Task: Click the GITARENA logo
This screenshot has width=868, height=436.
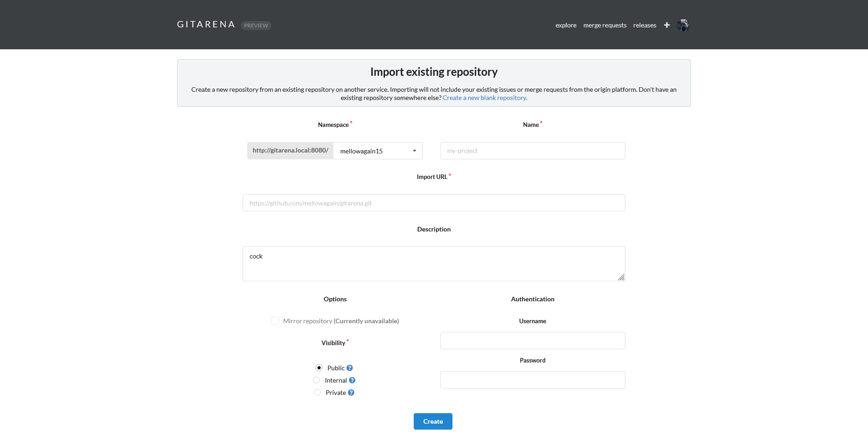Action: click(206, 25)
